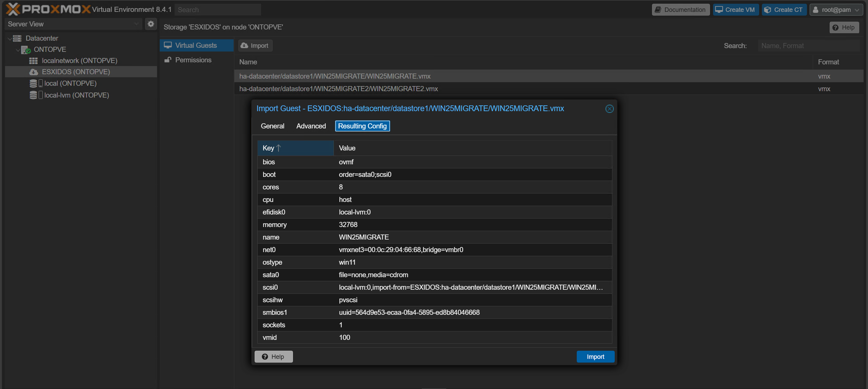Focus the Name, Format search field
This screenshot has width=868, height=389.
pyautogui.click(x=809, y=46)
